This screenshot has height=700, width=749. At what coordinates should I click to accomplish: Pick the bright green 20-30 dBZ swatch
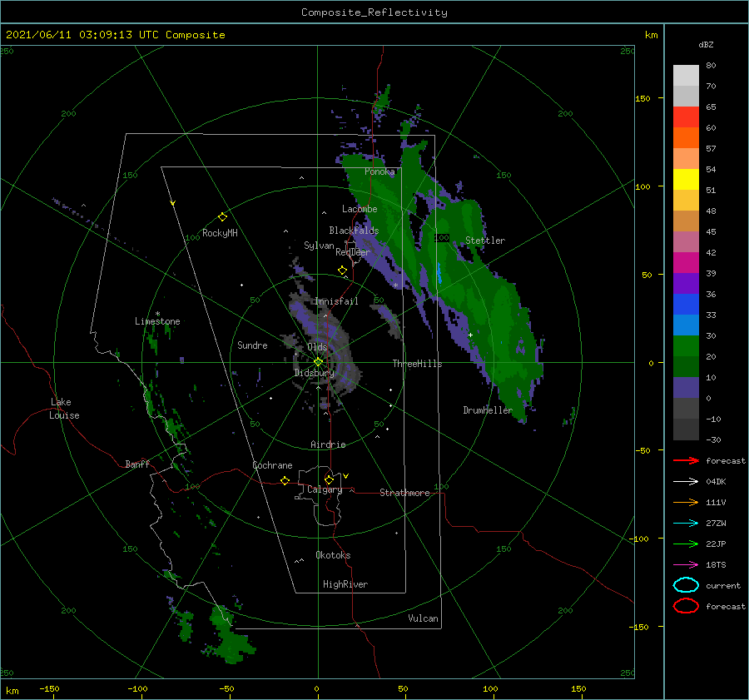686,346
